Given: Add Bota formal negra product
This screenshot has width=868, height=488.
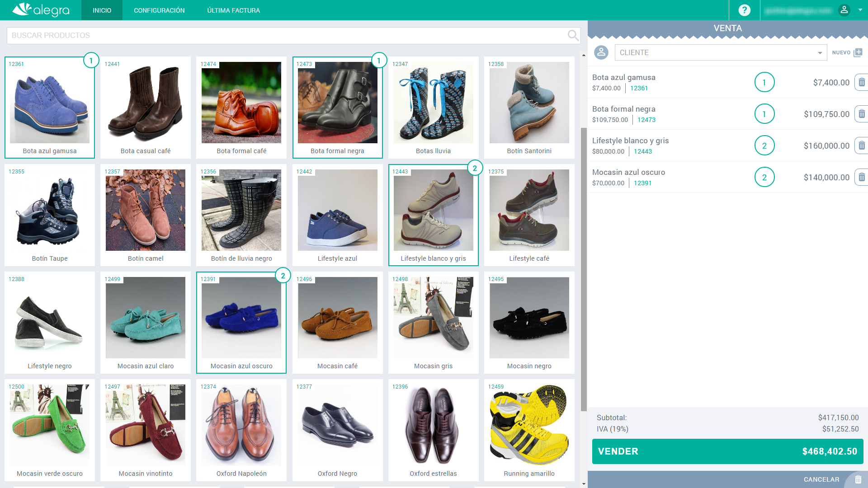Looking at the screenshot, I should tap(337, 108).
